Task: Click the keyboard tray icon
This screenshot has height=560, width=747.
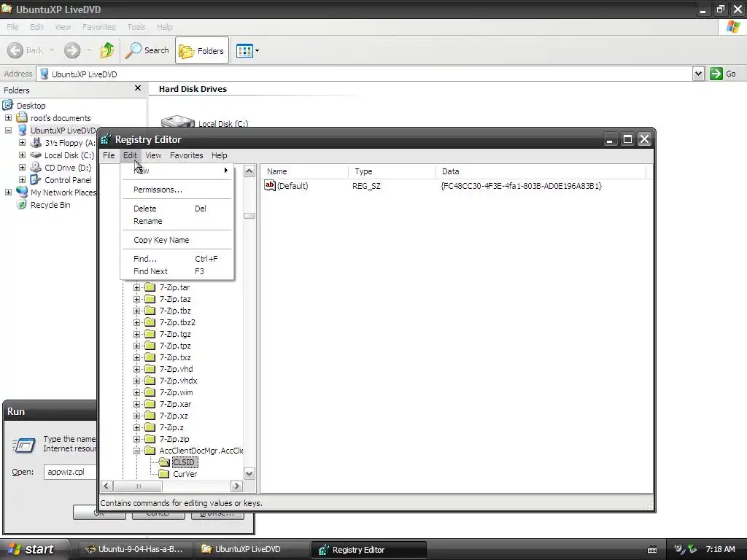Action: click(651, 550)
